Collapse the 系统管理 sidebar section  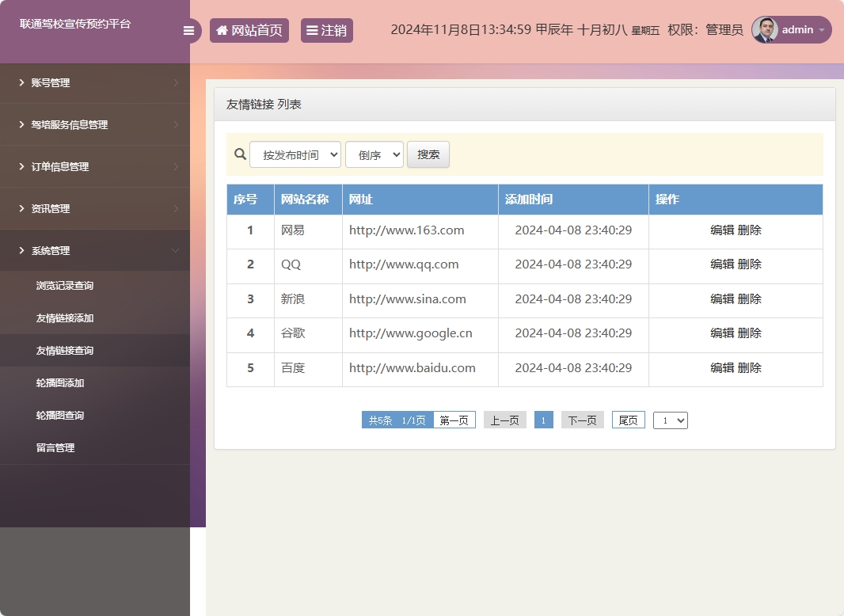coord(95,251)
